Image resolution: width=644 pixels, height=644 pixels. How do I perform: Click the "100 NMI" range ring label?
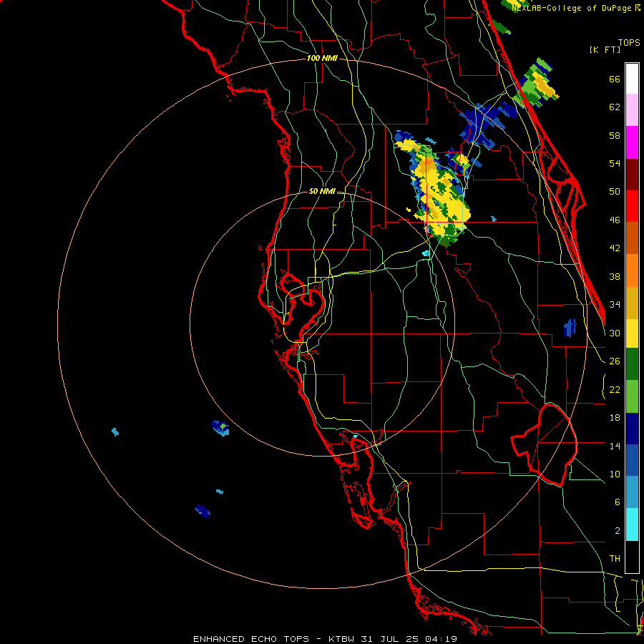tap(322, 59)
